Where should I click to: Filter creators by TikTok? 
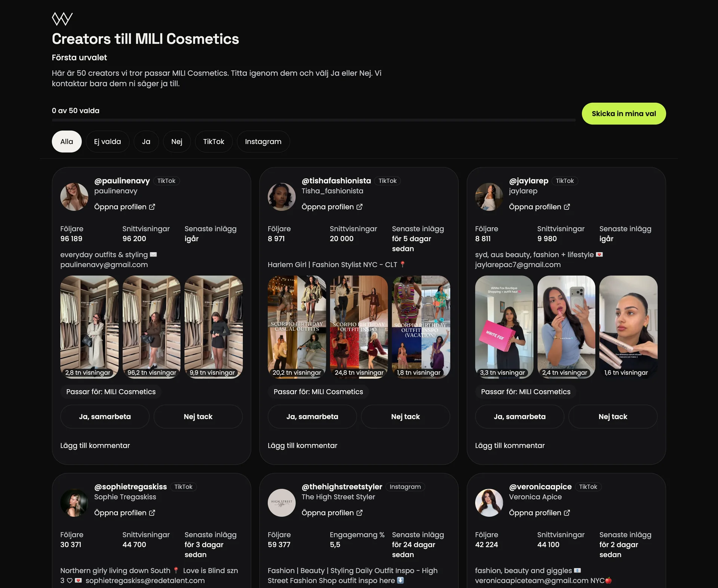click(214, 141)
